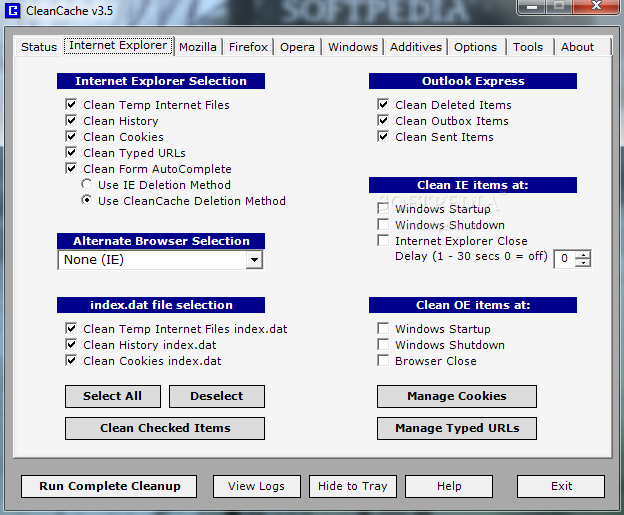Viewport: 624px width, 515px height.
Task: Open Help
Action: pos(449,486)
